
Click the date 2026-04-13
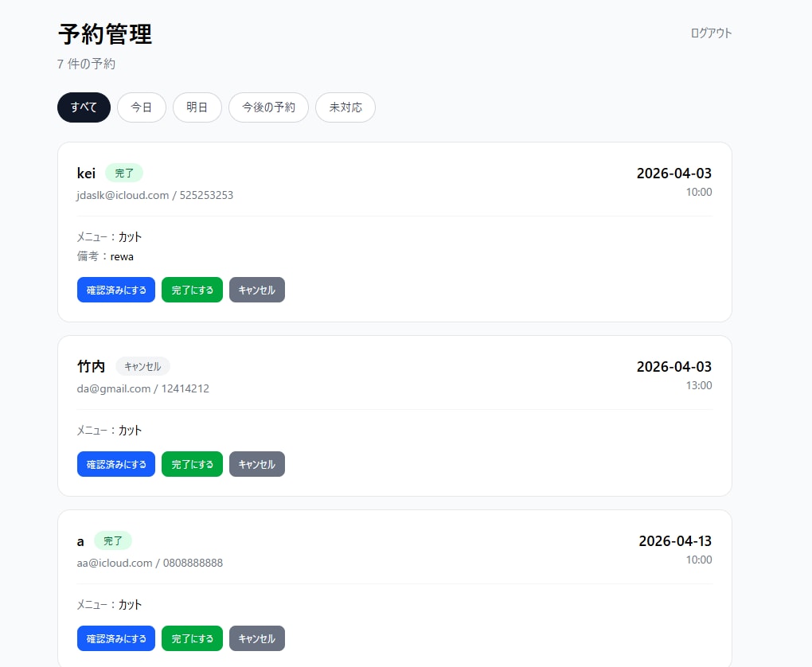click(675, 540)
